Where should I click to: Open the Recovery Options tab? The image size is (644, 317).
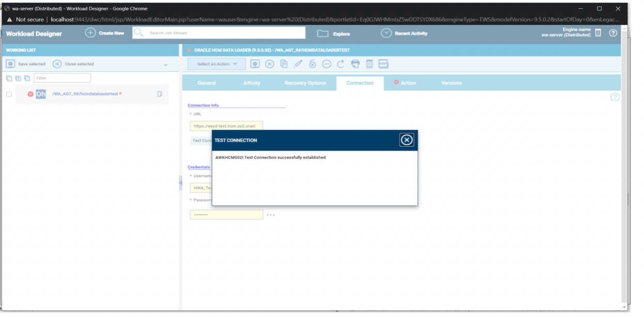(x=305, y=83)
